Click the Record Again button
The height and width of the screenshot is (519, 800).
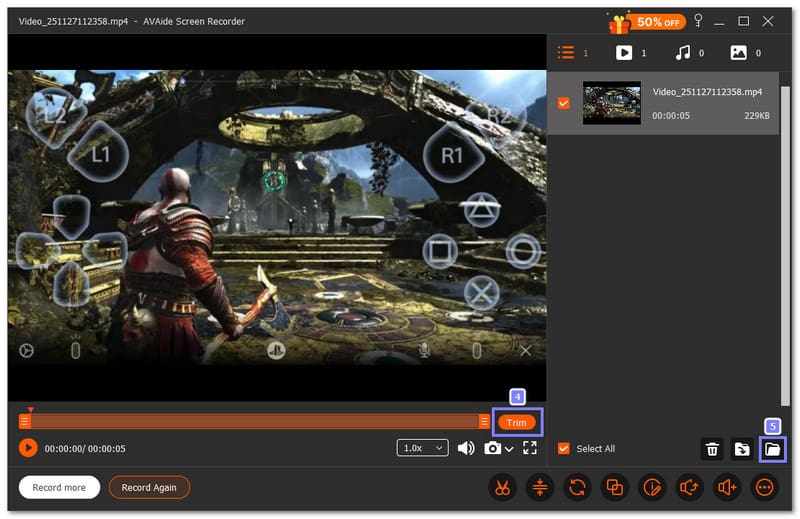149,488
